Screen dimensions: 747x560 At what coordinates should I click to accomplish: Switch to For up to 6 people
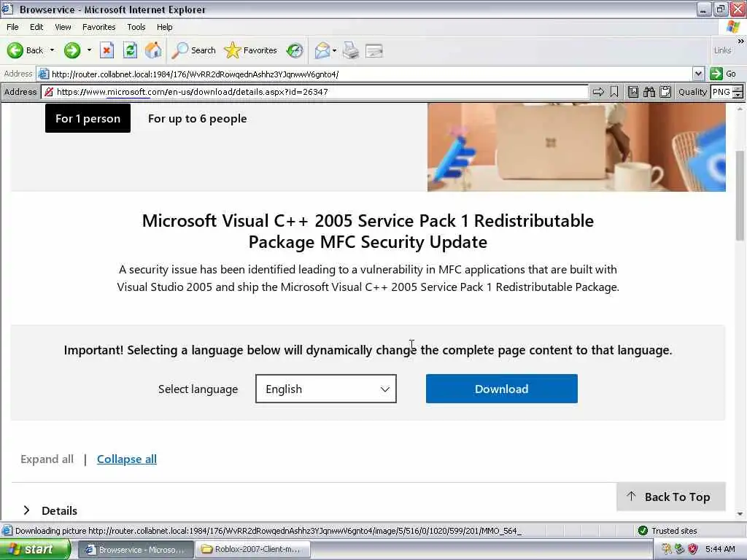(197, 119)
